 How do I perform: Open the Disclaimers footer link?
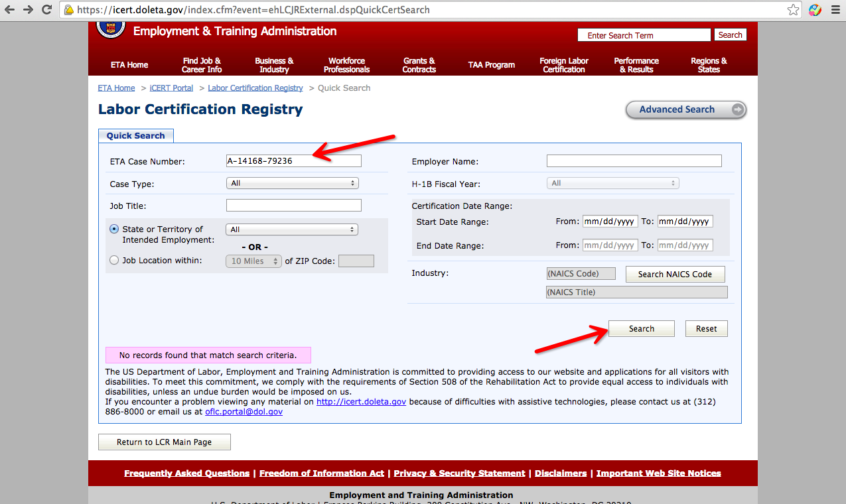(x=561, y=473)
